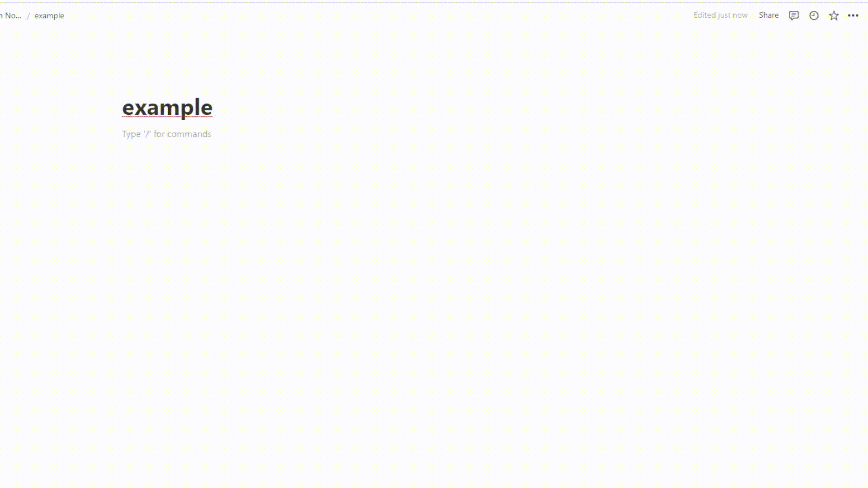
Task: Go to the truncated parent page breadcrumb
Action: (11, 15)
